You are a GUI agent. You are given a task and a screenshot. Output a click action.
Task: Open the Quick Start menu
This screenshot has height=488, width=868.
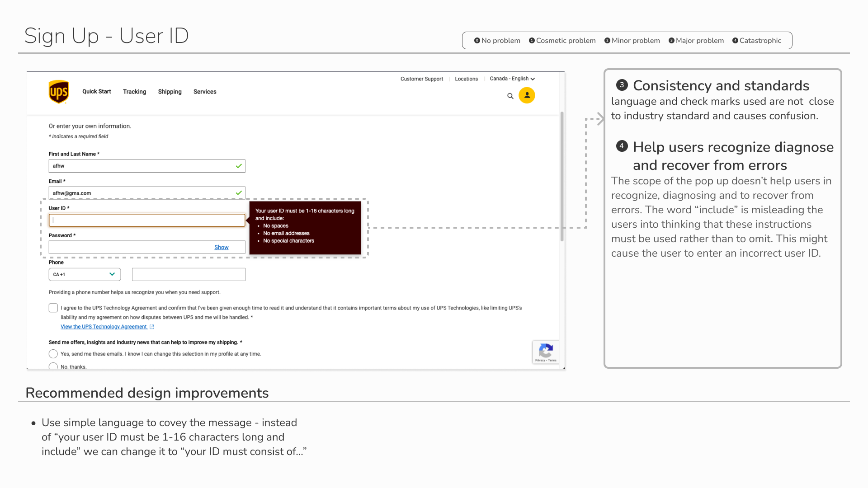pyautogui.click(x=96, y=92)
